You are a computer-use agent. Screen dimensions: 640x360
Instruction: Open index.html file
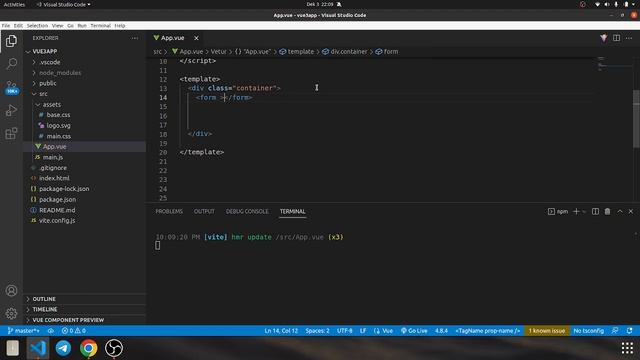pos(85,178)
